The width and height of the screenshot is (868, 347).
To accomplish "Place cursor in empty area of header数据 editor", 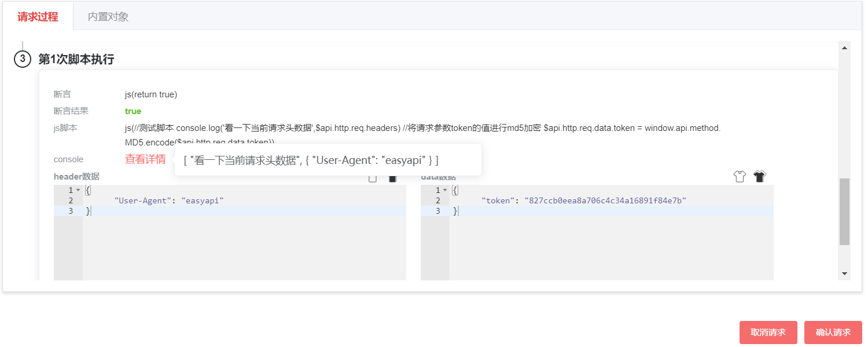I will point(244,249).
